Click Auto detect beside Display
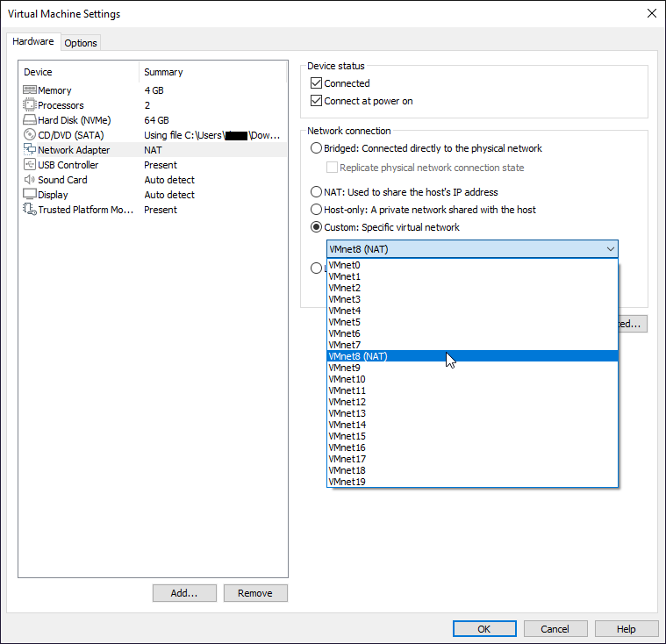The height and width of the screenshot is (644, 666). (169, 195)
